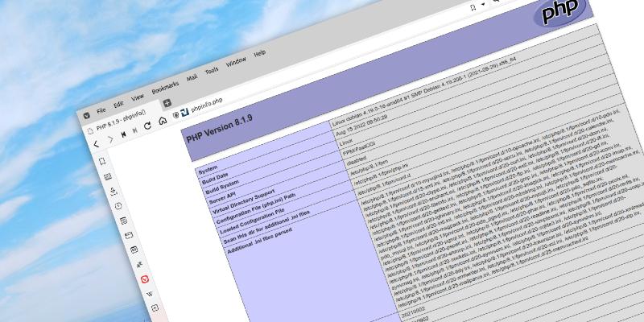Reload the phpinfo page
644x322 pixels.
147,126
